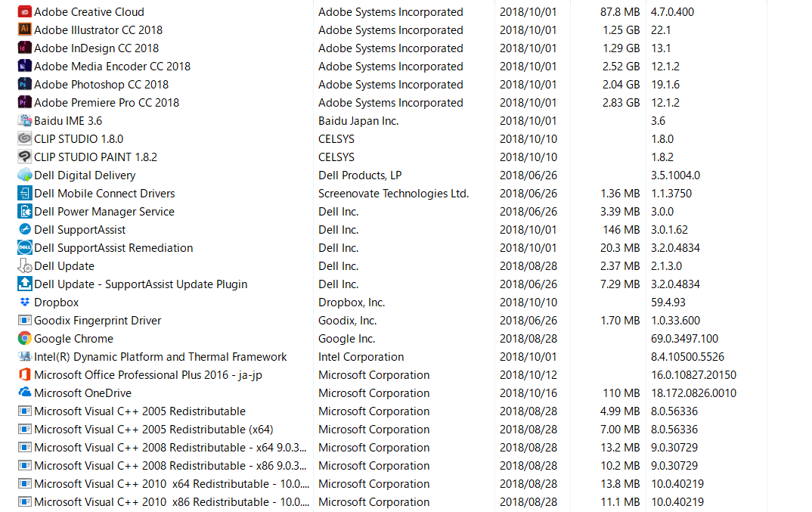Select the Dell Digital Delivery row
The image size is (812, 512).
point(85,175)
